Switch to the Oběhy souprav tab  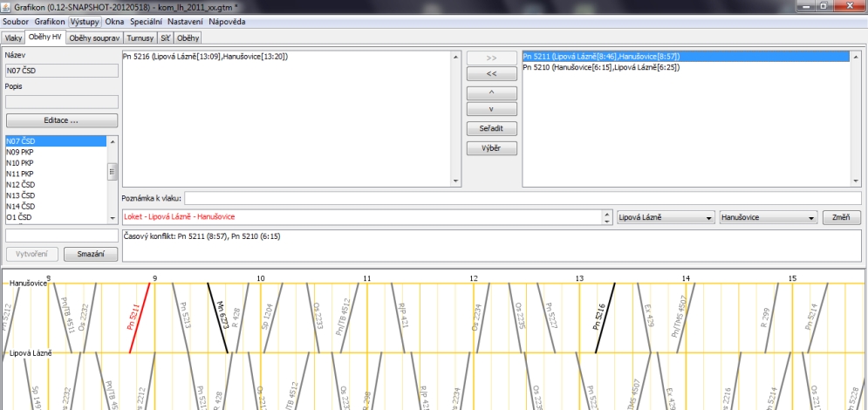(93, 38)
